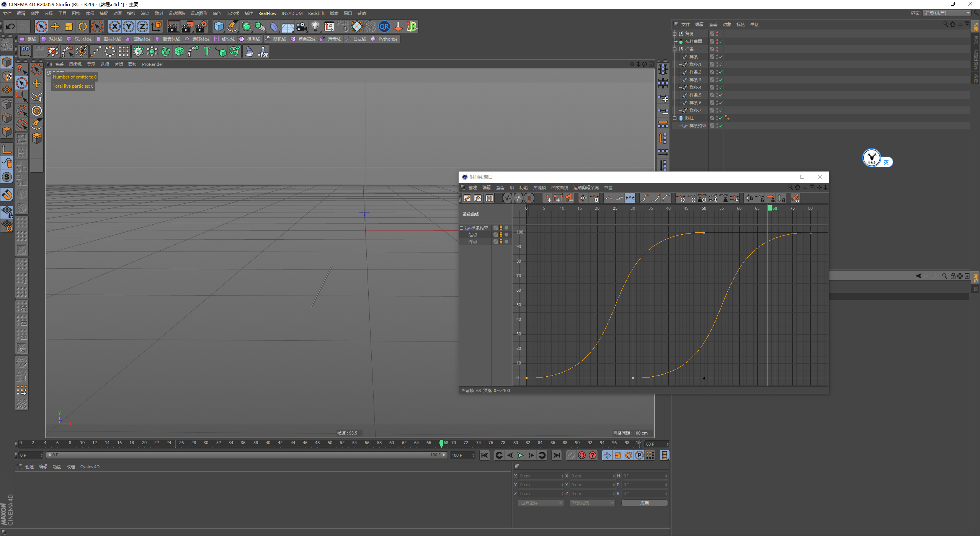
Task: Set keys to Ease In interpolation
Action: [x=655, y=198]
